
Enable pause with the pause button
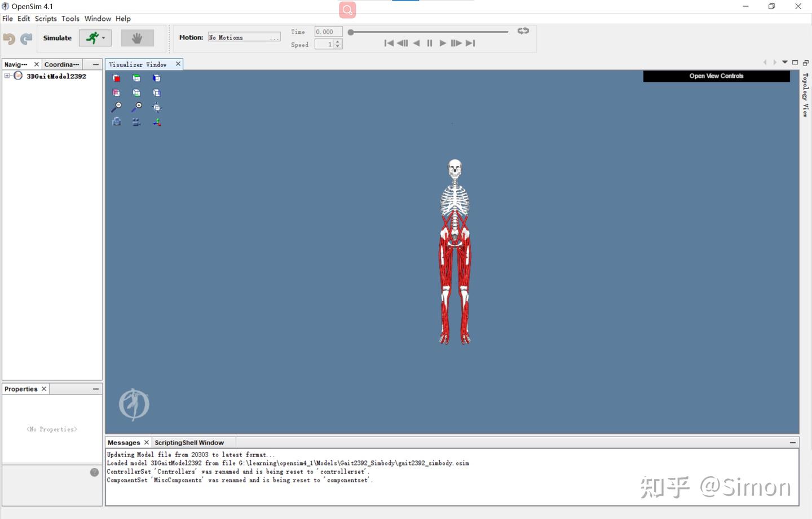click(x=429, y=43)
